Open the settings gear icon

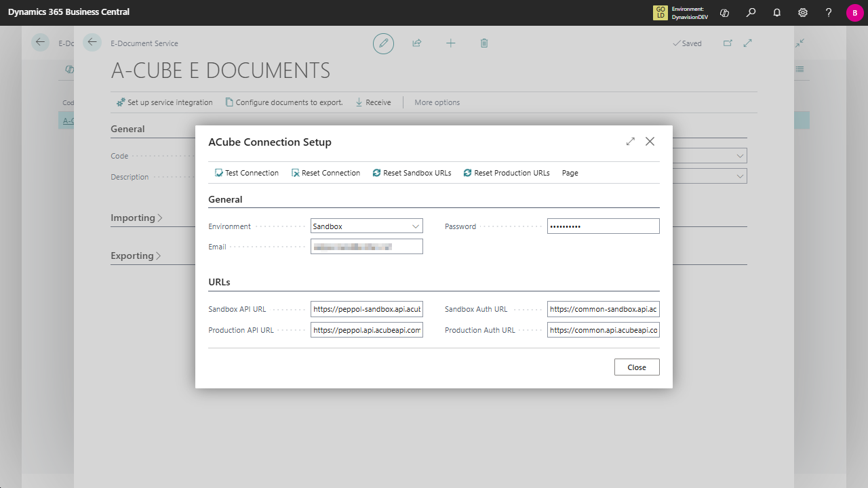803,13
